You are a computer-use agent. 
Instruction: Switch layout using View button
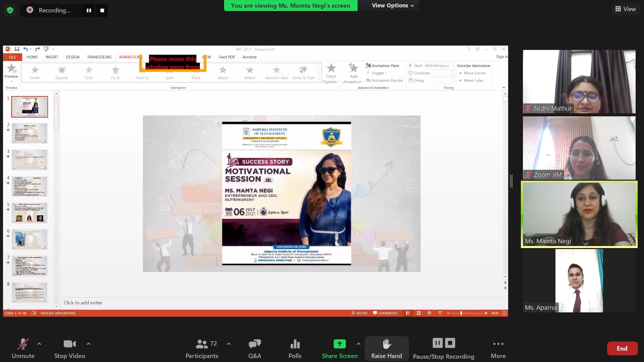(x=625, y=9)
